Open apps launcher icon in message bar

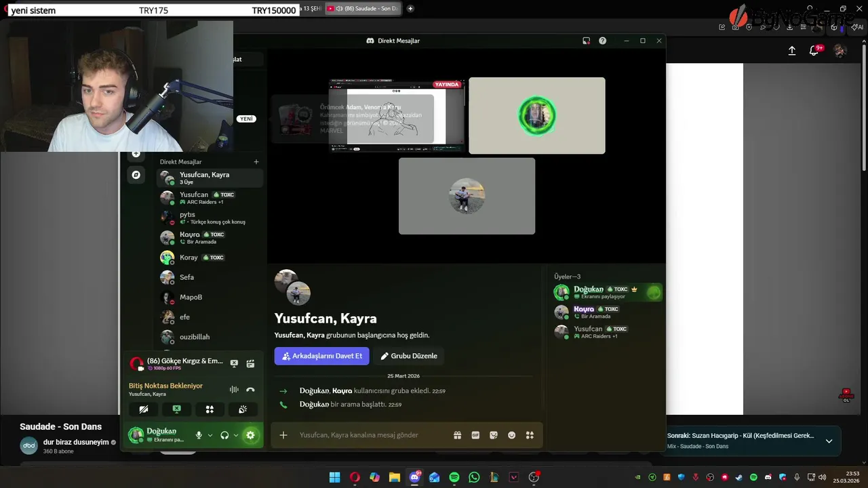pos(530,435)
